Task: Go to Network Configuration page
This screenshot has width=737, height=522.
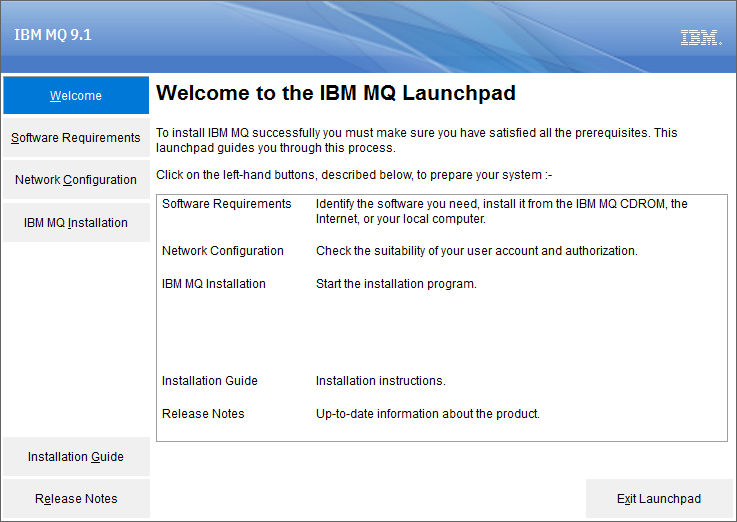Action: click(76, 179)
